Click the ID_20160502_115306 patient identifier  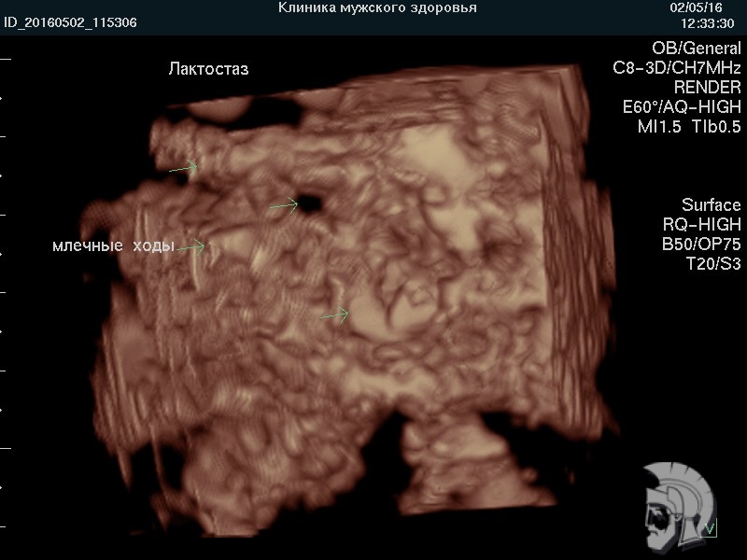70,22
